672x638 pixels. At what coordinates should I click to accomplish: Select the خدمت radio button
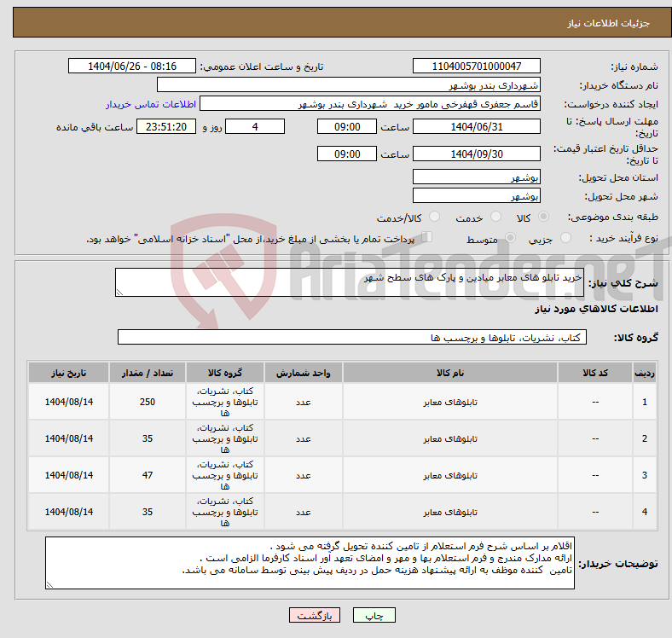pyautogui.click(x=495, y=217)
